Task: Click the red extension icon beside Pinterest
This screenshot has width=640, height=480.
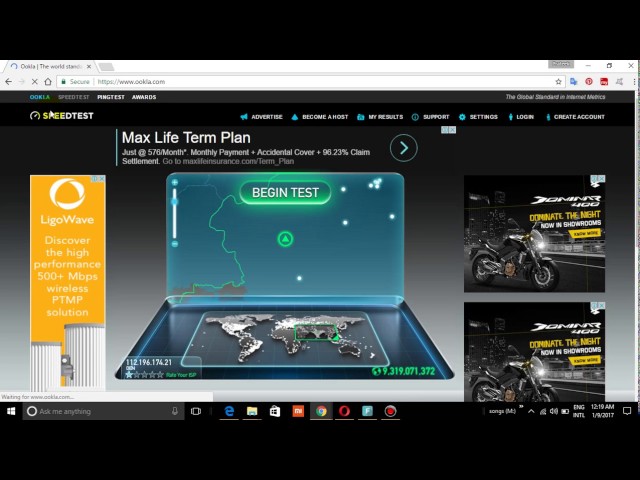Action: click(x=604, y=82)
